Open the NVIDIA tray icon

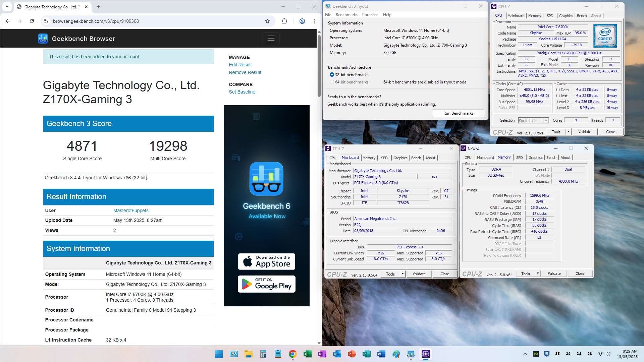(x=536, y=354)
